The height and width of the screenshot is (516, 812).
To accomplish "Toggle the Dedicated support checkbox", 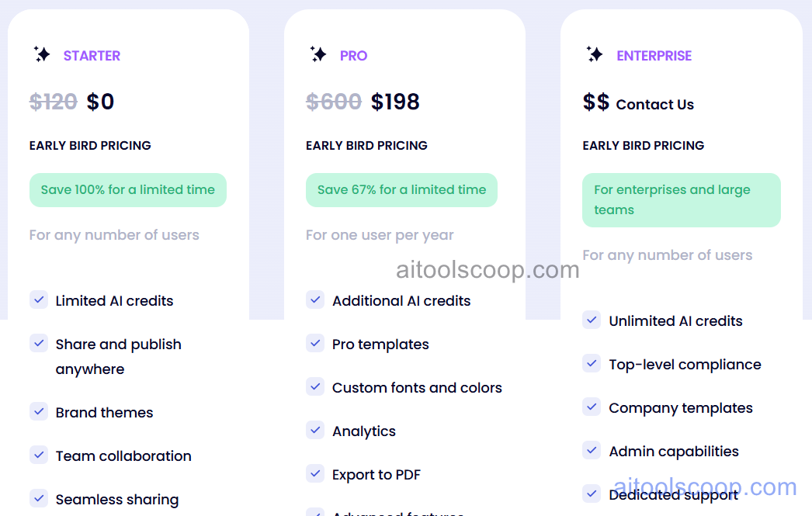I will (592, 493).
